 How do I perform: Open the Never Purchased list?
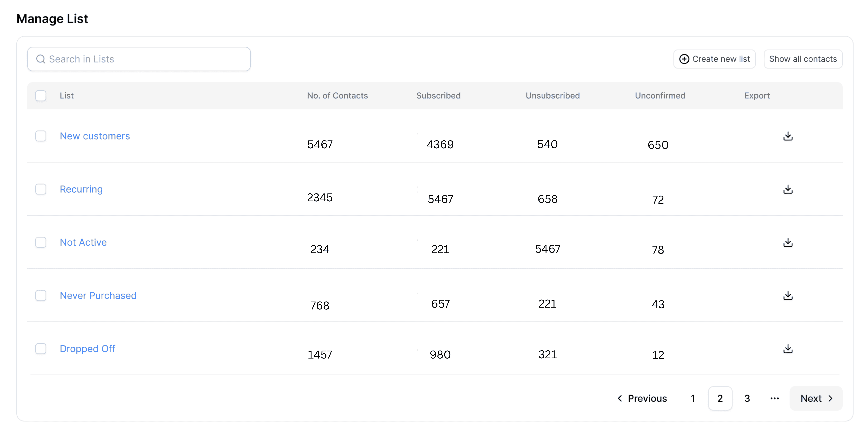click(98, 296)
